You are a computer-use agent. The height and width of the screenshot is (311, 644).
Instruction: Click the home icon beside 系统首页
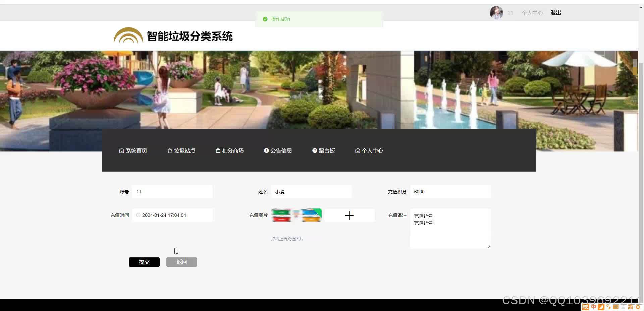(x=121, y=150)
